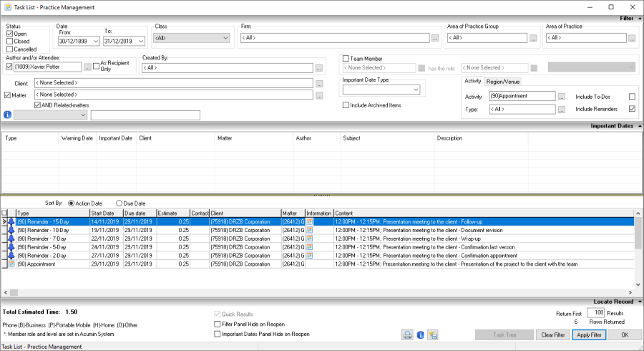Open Information icon in Reminder - 7-Day row
The height and width of the screenshot is (351, 644).
(309, 239)
